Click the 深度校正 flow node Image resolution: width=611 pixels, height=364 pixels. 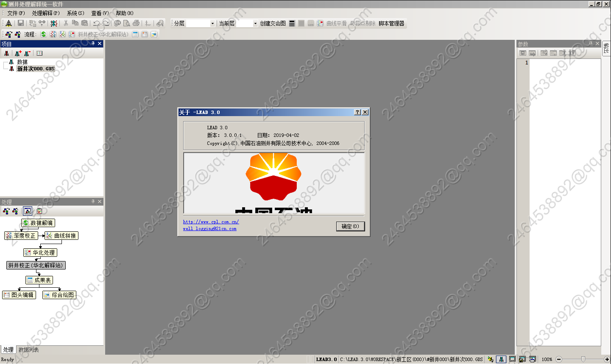pyautogui.click(x=21, y=236)
